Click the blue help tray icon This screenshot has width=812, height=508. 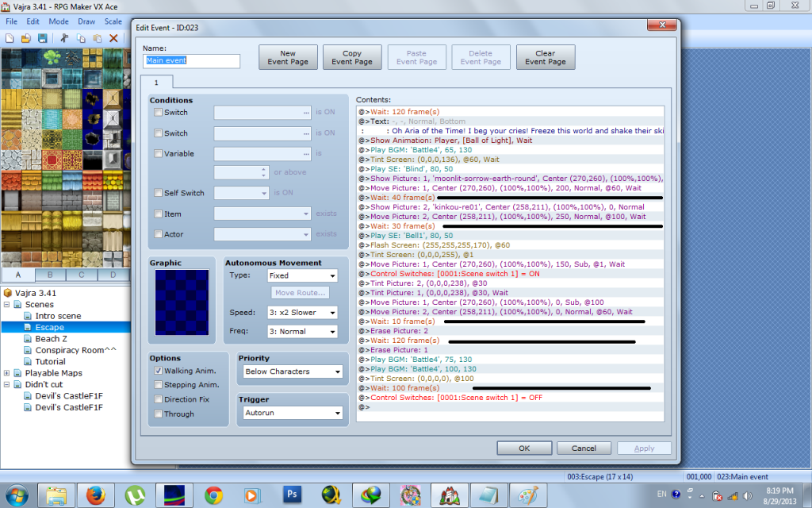pyautogui.click(x=676, y=494)
